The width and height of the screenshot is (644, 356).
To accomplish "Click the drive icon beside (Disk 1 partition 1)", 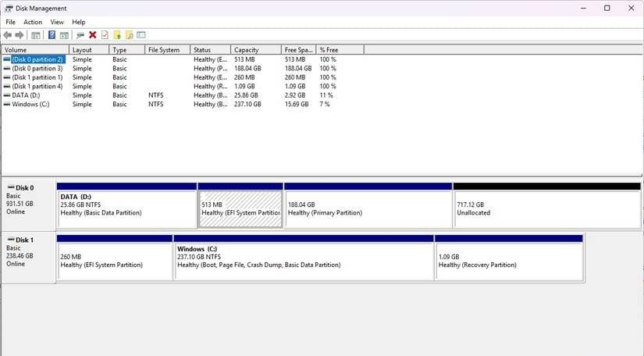I will pyautogui.click(x=6, y=77).
